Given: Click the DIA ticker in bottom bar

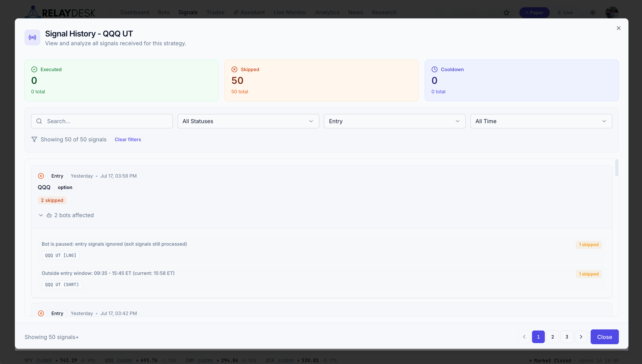Looking at the screenshot, I should (x=301, y=360).
